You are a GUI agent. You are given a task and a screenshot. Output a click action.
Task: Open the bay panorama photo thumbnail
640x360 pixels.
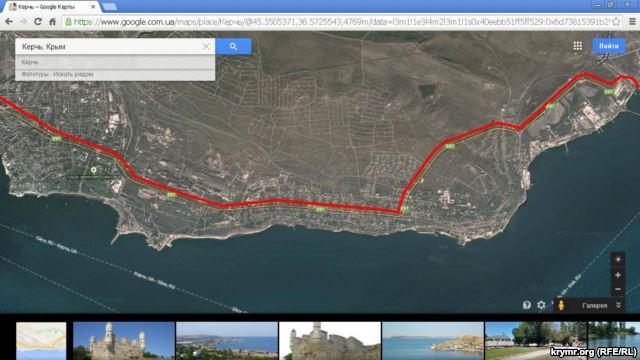[227, 341]
